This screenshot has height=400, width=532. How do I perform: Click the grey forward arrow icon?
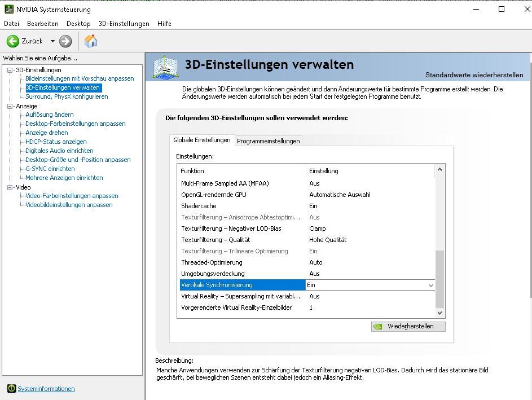click(65, 41)
